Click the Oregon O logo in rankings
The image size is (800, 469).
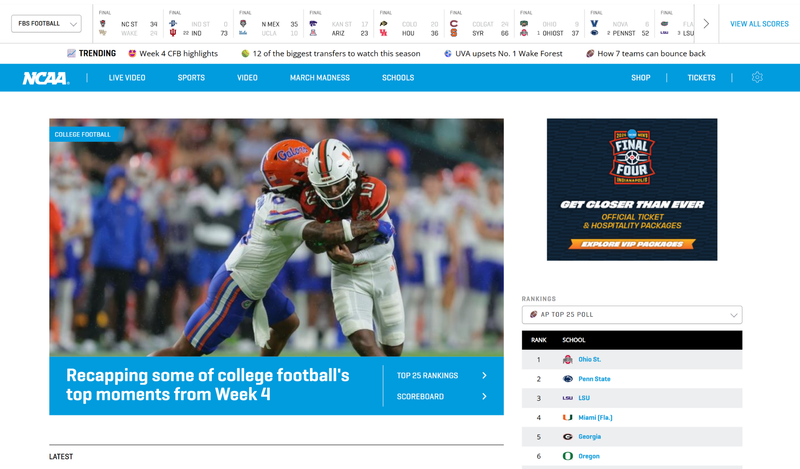[567, 456]
